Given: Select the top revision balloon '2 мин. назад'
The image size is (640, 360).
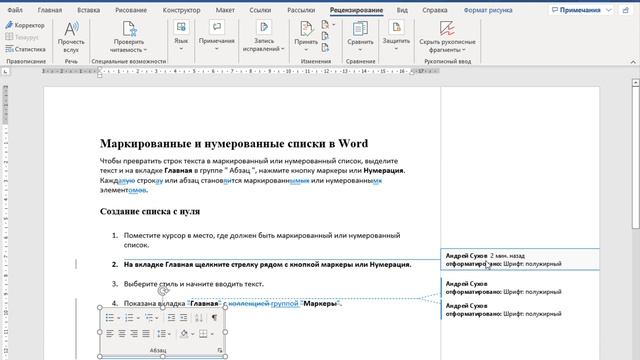Looking at the screenshot, I should [x=520, y=260].
